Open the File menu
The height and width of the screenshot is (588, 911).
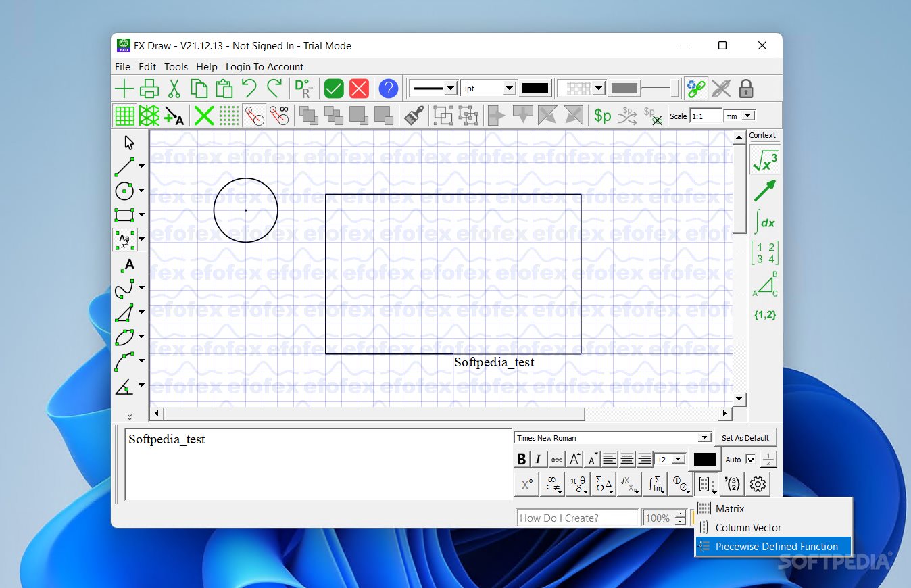tap(122, 67)
